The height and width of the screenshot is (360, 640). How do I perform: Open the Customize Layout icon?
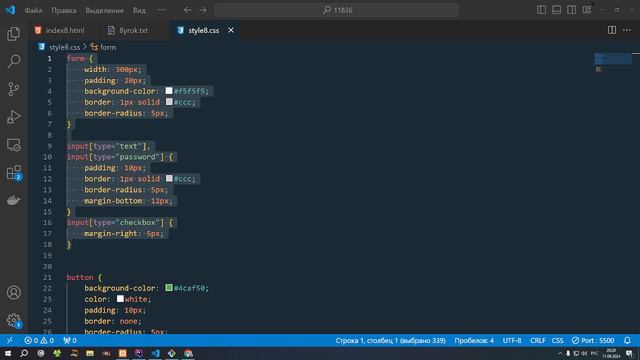pyautogui.click(x=587, y=10)
